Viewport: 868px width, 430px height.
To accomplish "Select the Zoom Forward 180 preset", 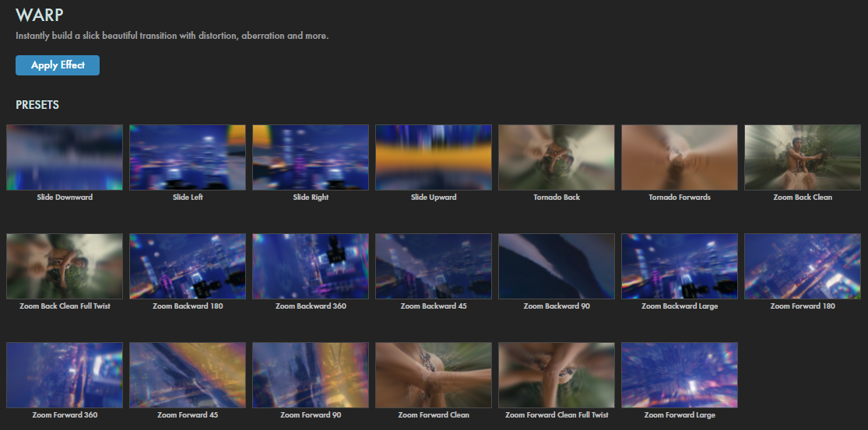I will pyautogui.click(x=803, y=266).
